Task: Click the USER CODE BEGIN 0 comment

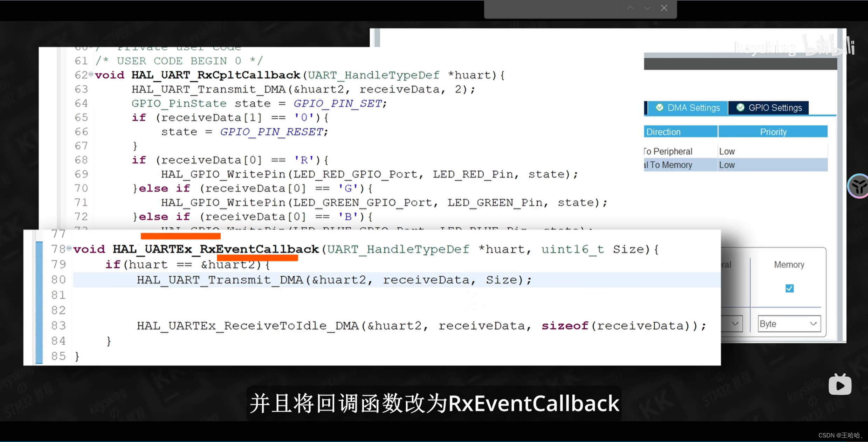Action: (179, 61)
